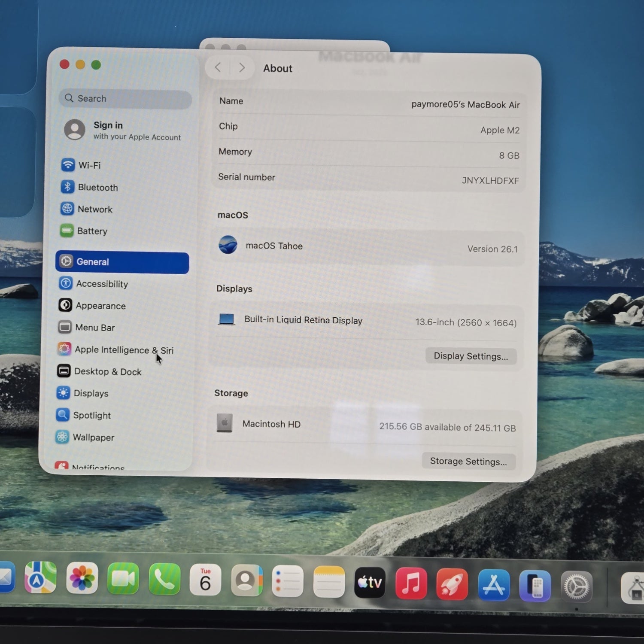Click the macOS Tahoe version row
The image size is (644, 644).
(x=368, y=247)
